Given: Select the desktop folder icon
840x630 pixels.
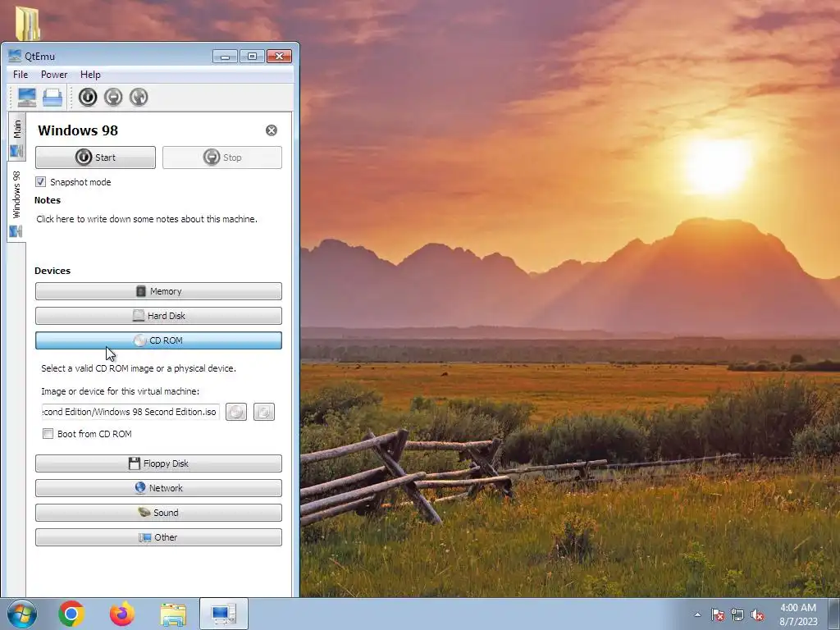Looking at the screenshot, I should [27, 22].
